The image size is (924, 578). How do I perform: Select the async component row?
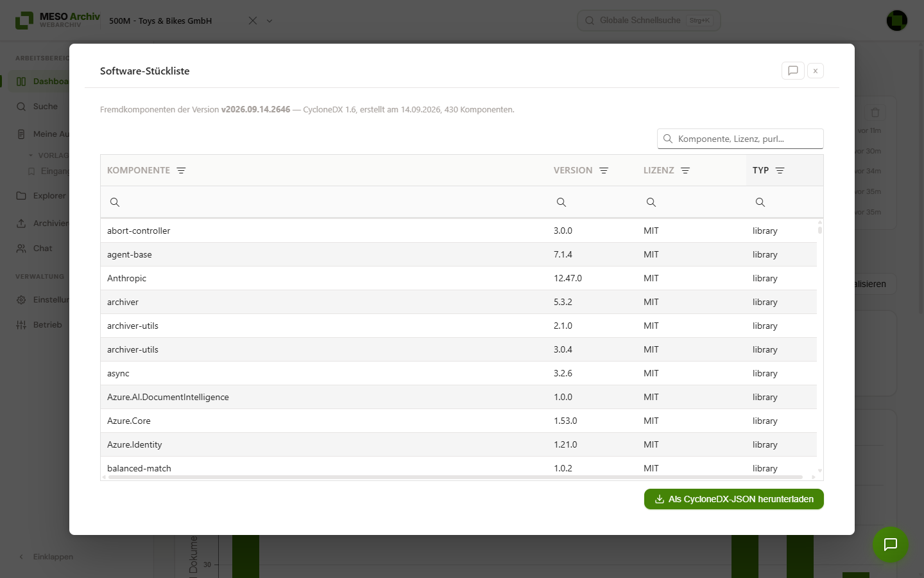coord(458,373)
